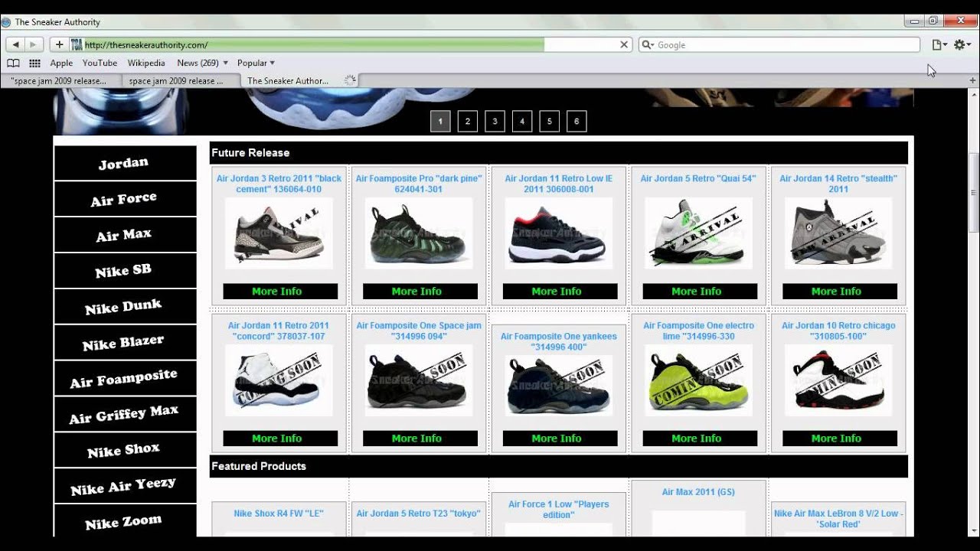The width and height of the screenshot is (980, 551).
Task: Click More Info under Air Jordan 10 chicago
Action: coord(840,439)
